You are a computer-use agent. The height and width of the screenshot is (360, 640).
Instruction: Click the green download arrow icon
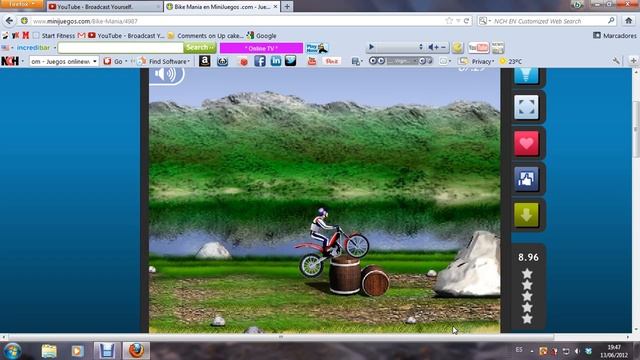(x=526, y=215)
